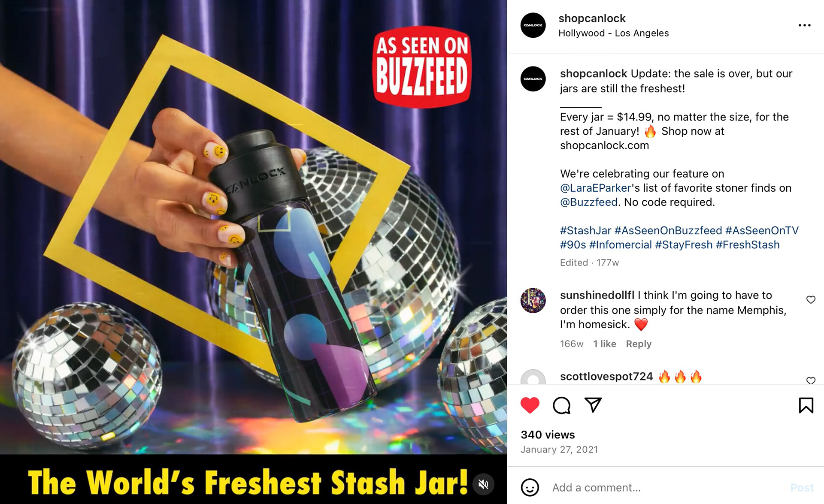824x504 pixels.
Task: Open the three-dot more options menu
Action: pyautogui.click(x=804, y=25)
